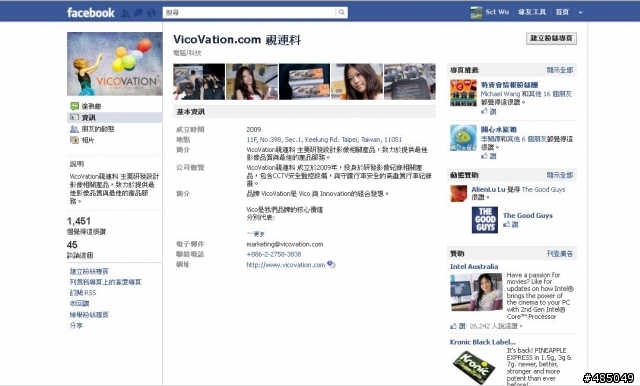Click the 45 talking about this count
640x386 pixels.
coord(72,245)
